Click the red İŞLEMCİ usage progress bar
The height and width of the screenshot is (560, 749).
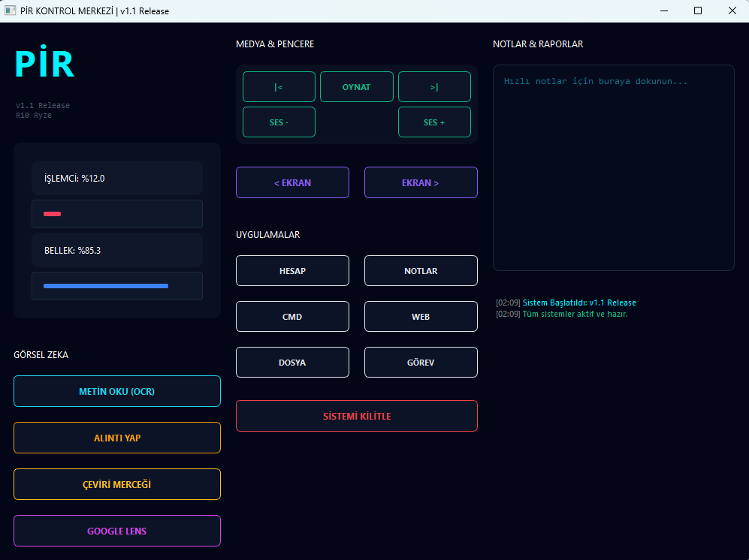[117, 214]
